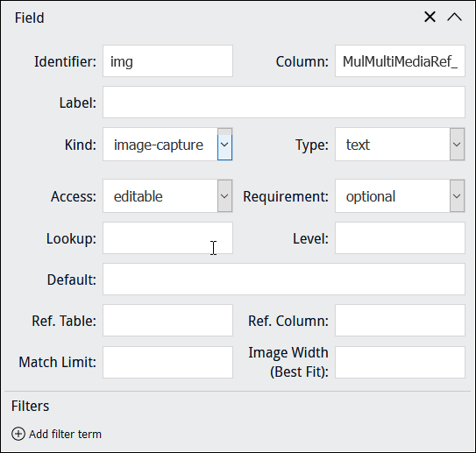Click the optional value in Requirement combo
This screenshot has height=453, width=476.
click(x=371, y=196)
